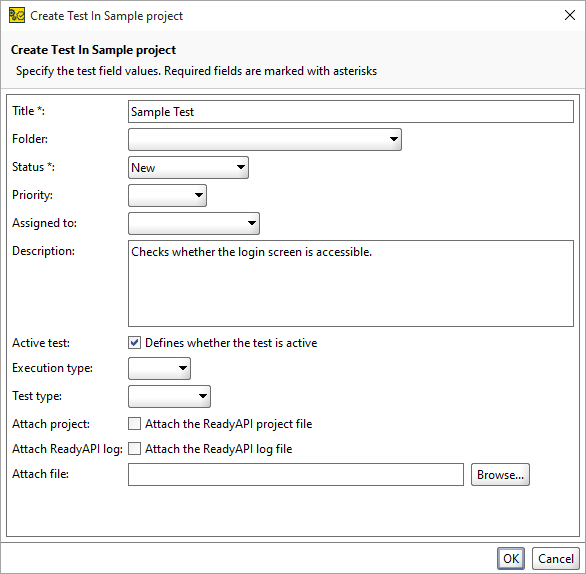Click the 'Attach ReadyAPI log:' label
Screen dimensions: 586x574
pos(67,449)
